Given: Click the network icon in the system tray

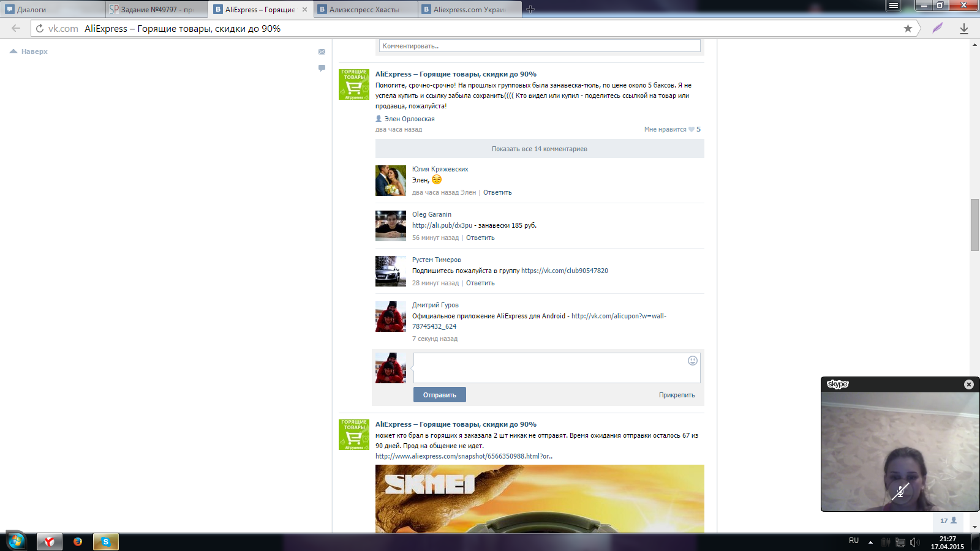Looking at the screenshot, I should pos(900,542).
